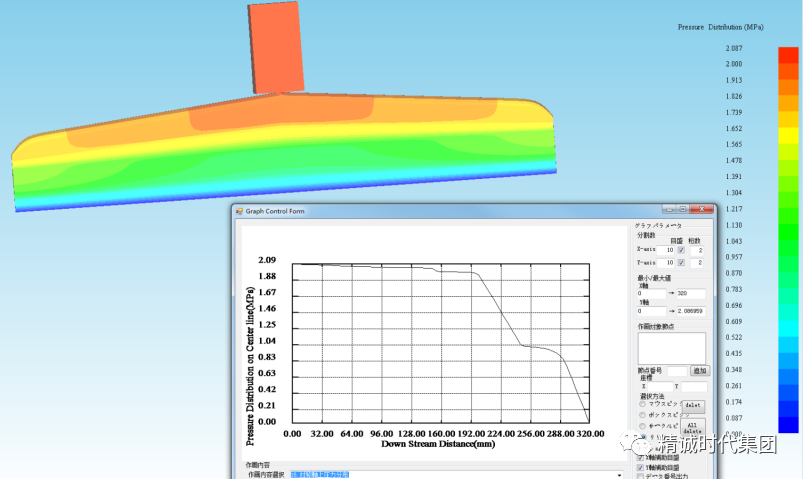Image resolution: width=803 pixels, height=479 pixels.
Task: Click the X-axis tick label '0.00'
Action: pyautogui.click(x=292, y=433)
